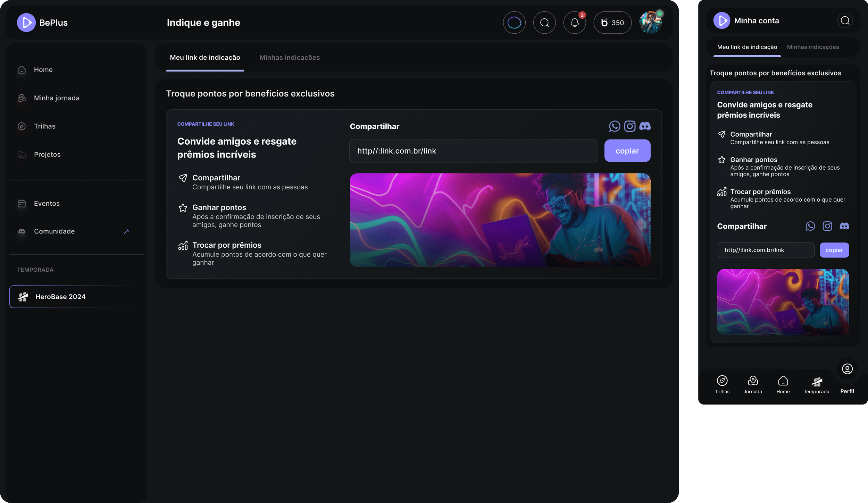Share via Discord icon in mobile panel
The width and height of the screenshot is (868, 503).
[844, 226]
